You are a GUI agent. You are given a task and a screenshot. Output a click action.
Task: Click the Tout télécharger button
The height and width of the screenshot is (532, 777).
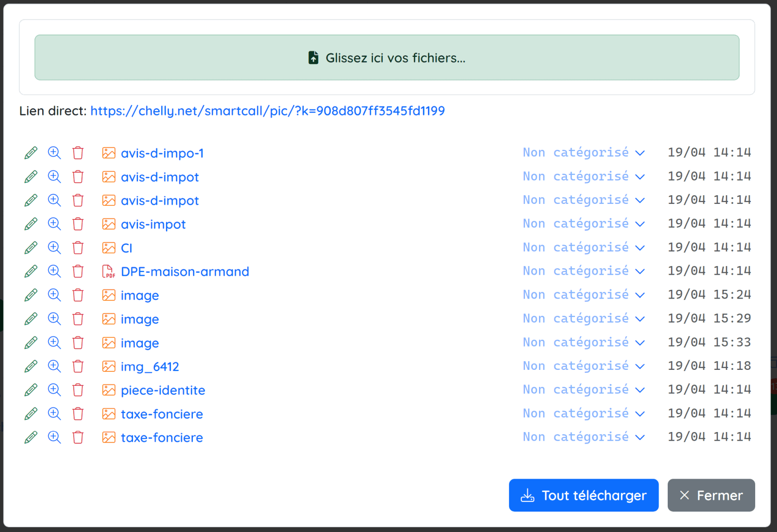tap(583, 495)
